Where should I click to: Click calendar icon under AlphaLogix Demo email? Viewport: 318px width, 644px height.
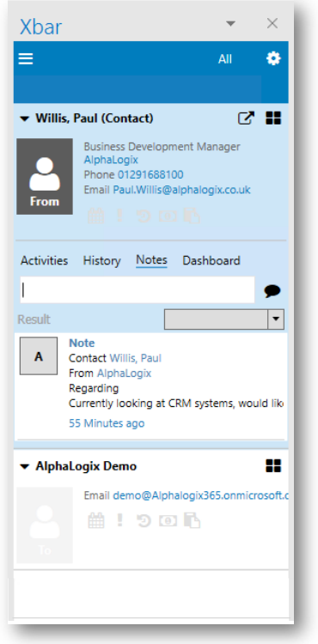[96, 521]
